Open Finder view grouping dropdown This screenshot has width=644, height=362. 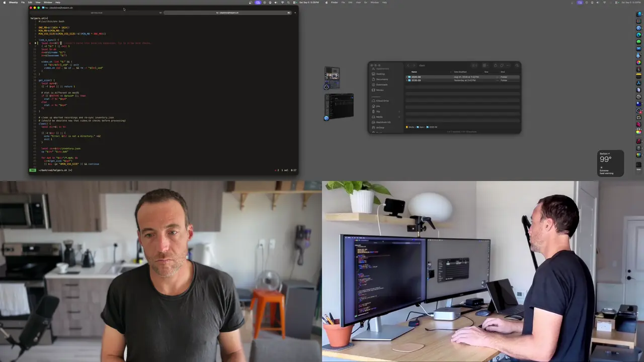click(485, 65)
